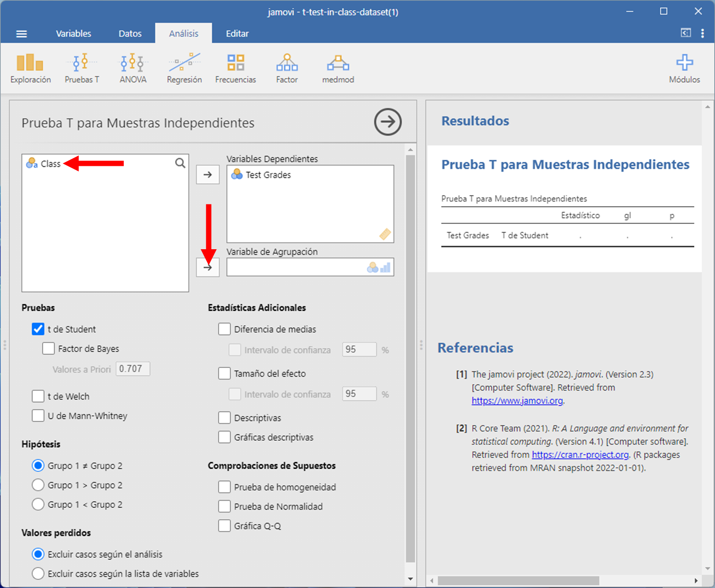Open the jamovi.org reference link
Screen dimensions: 715x588
517,401
